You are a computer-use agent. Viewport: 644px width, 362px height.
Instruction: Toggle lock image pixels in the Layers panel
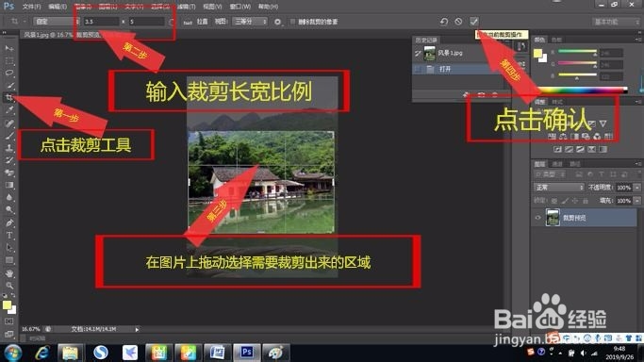pos(565,200)
